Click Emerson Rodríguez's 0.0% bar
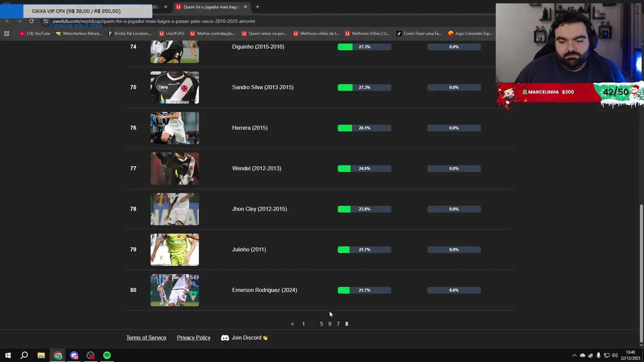Screen dimensions: 644x362 click(x=454, y=290)
